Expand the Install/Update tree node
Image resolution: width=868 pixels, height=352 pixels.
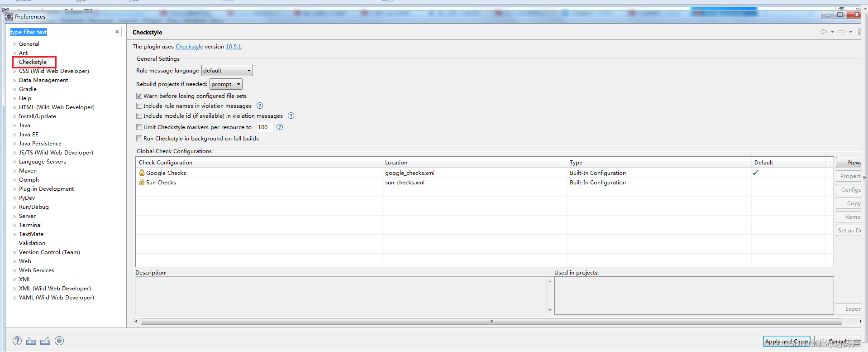[x=14, y=116]
